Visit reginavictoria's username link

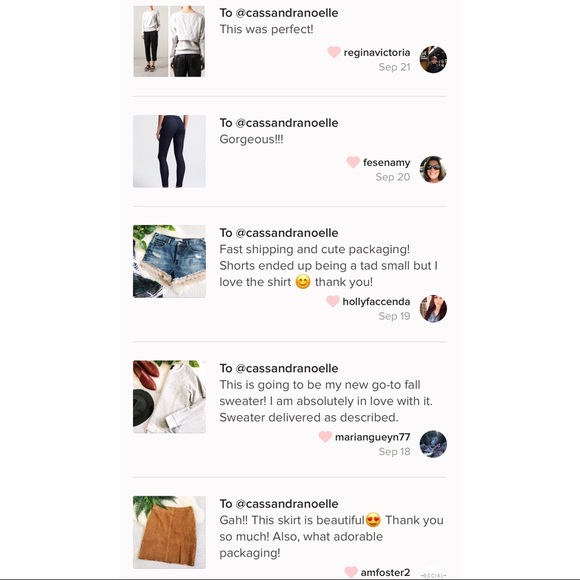coord(377,53)
